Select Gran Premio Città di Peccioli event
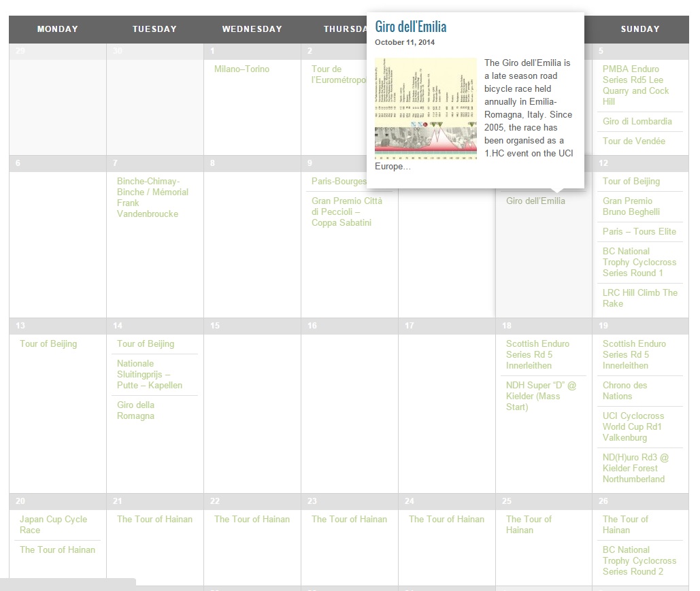Viewport: 700px width, 591px height. (346, 212)
